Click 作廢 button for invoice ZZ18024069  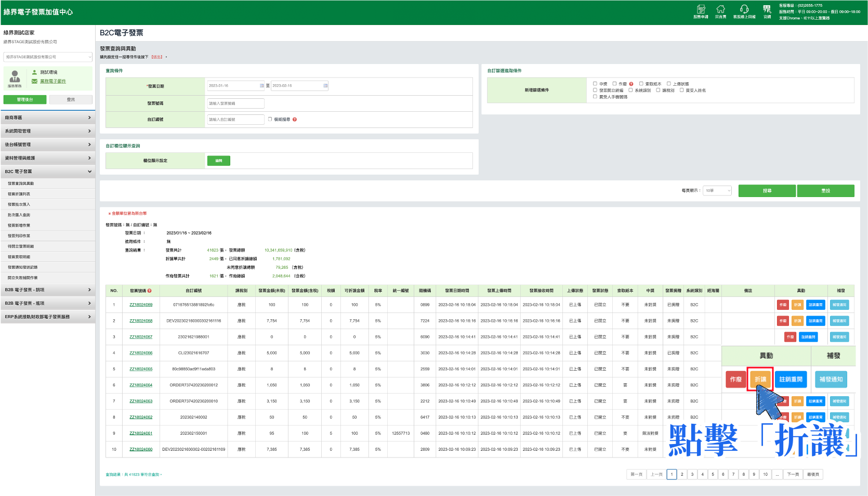783,305
